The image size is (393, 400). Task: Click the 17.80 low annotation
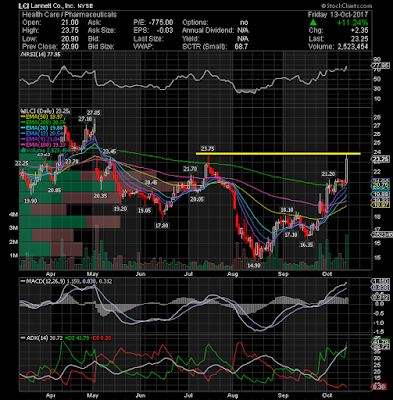click(162, 226)
